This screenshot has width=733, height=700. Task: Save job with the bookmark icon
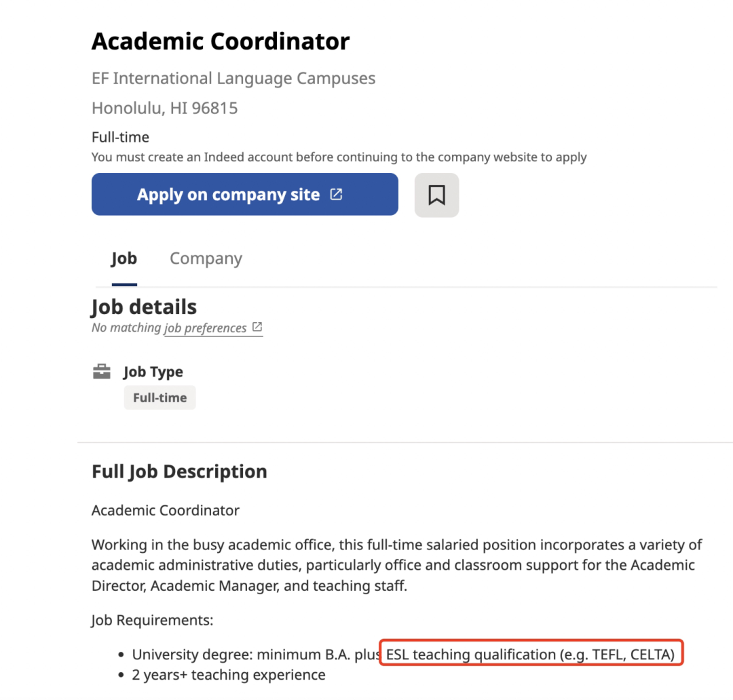tap(436, 195)
